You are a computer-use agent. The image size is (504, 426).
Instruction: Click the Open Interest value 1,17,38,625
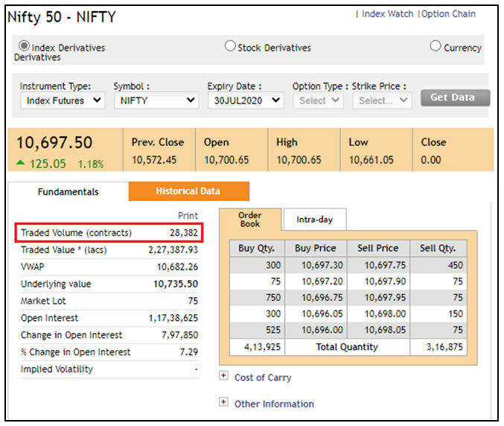pos(173,318)
